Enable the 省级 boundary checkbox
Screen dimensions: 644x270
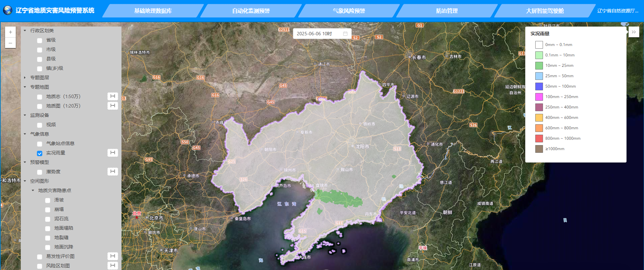pyautogui.click(x=40, y=40)
